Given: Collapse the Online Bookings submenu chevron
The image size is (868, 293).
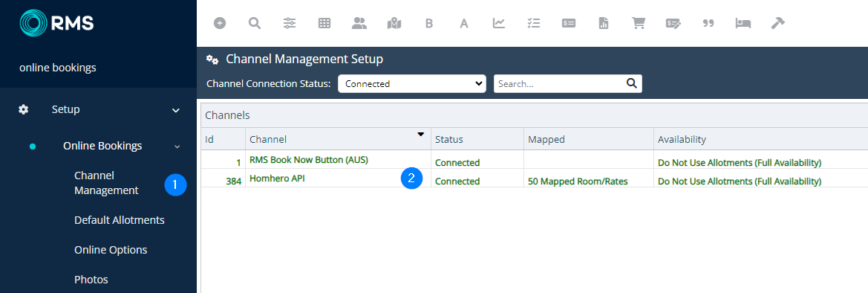Looking at the screenshot, I should [x=177, y=146].
